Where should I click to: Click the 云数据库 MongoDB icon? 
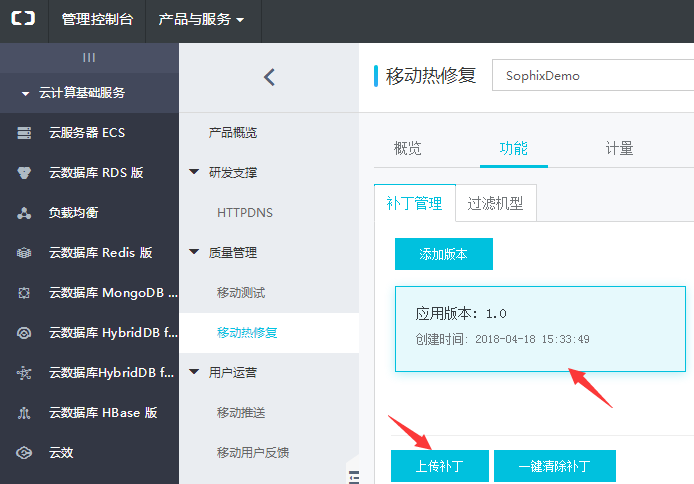24,293
